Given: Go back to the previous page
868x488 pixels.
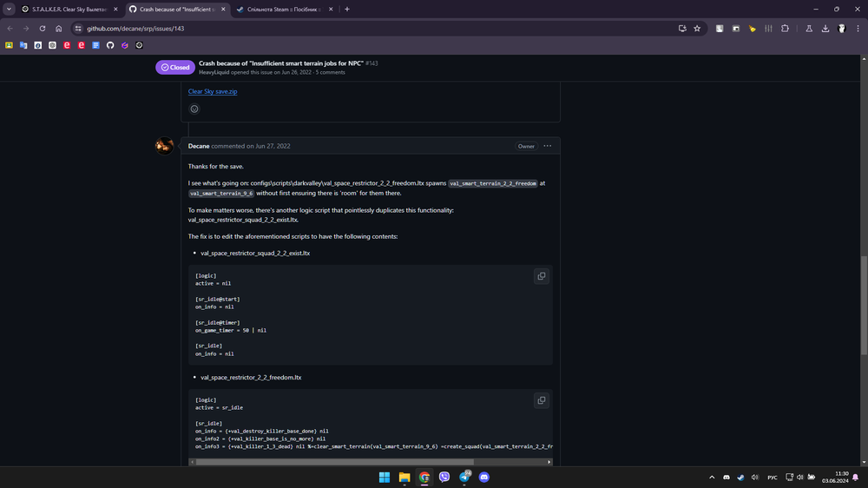Looking at the screenshot, I should click(10, 29).
